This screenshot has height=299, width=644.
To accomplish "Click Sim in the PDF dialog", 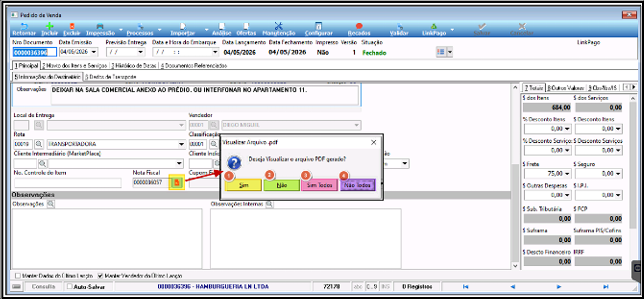I will tap(243, 185).
